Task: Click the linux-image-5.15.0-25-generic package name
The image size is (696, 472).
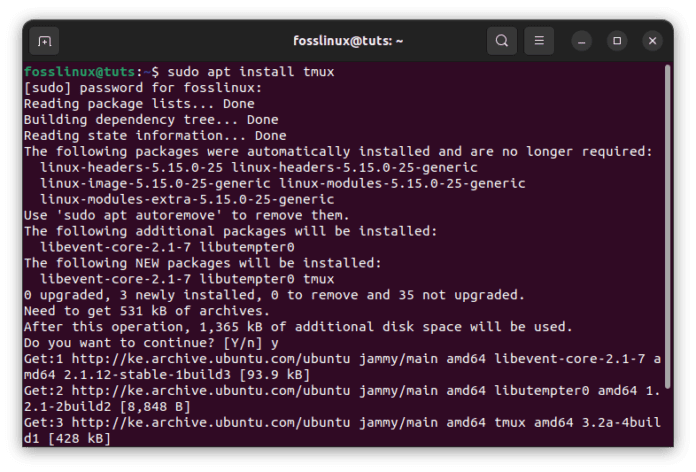Action: (x=155, y=183)
